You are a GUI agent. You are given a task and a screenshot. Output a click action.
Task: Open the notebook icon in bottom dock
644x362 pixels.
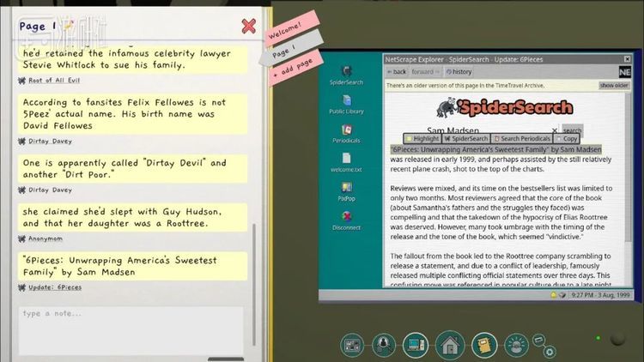[x=483, y=345]
